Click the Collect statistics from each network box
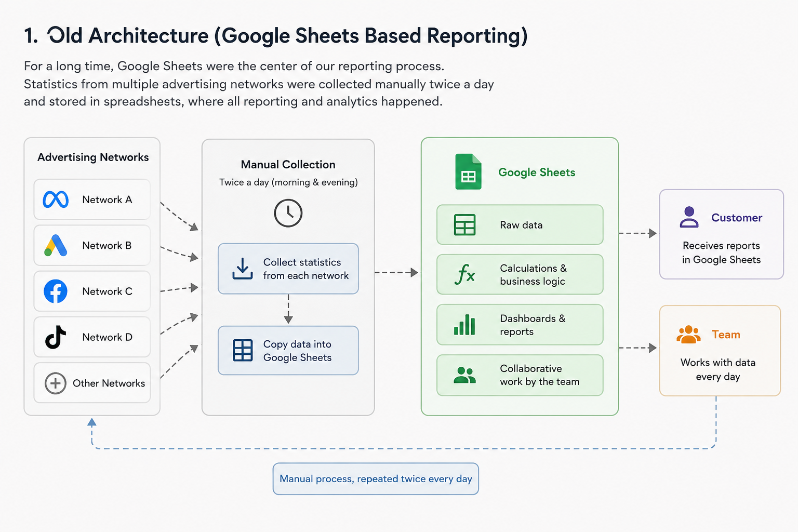The height and width of the screenshot is (532, 798). pyautogui.click(x=288, y=269)
